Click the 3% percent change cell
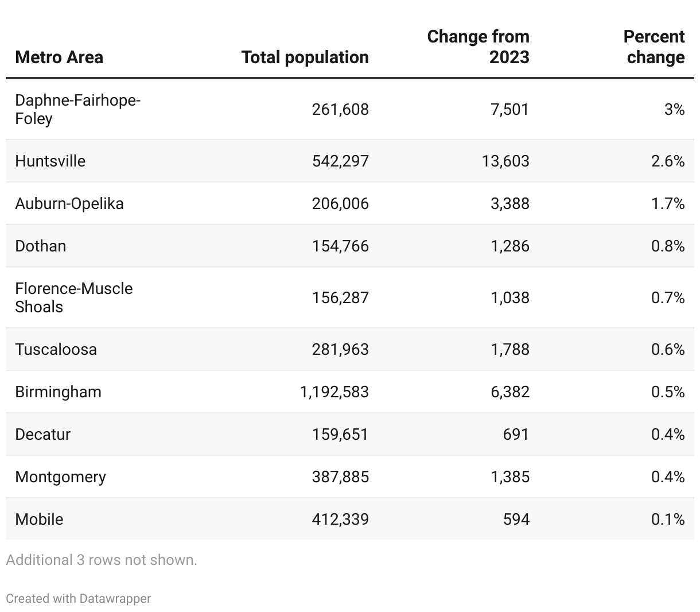Viewport: 700px width, 612px height. [x=674, y=109]
